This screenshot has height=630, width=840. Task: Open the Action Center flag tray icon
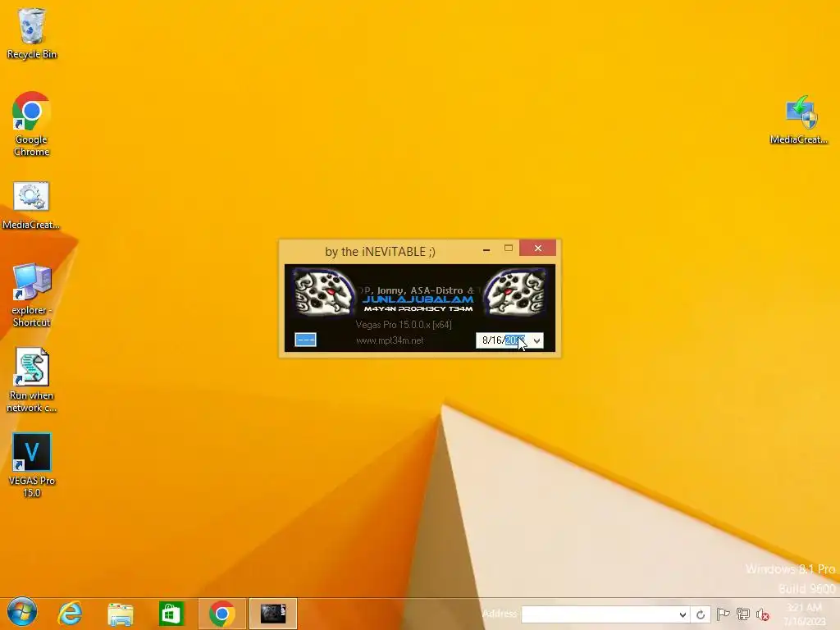pyautogui.click(x=723, y=614)
